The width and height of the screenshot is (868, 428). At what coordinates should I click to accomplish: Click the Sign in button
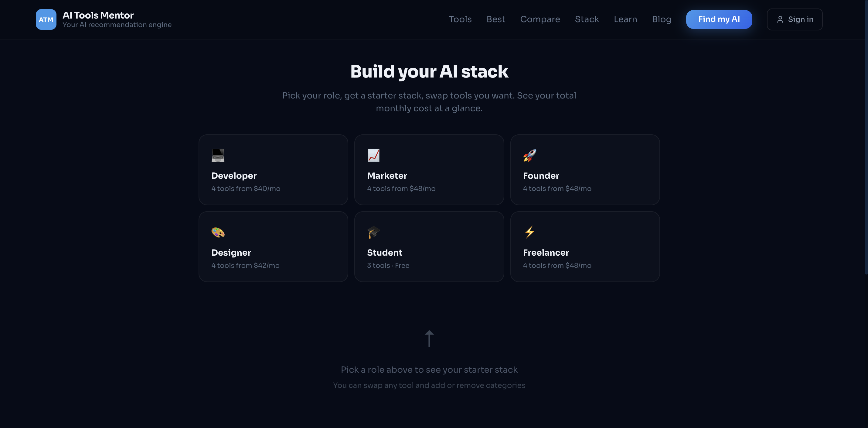coord(794,19)
